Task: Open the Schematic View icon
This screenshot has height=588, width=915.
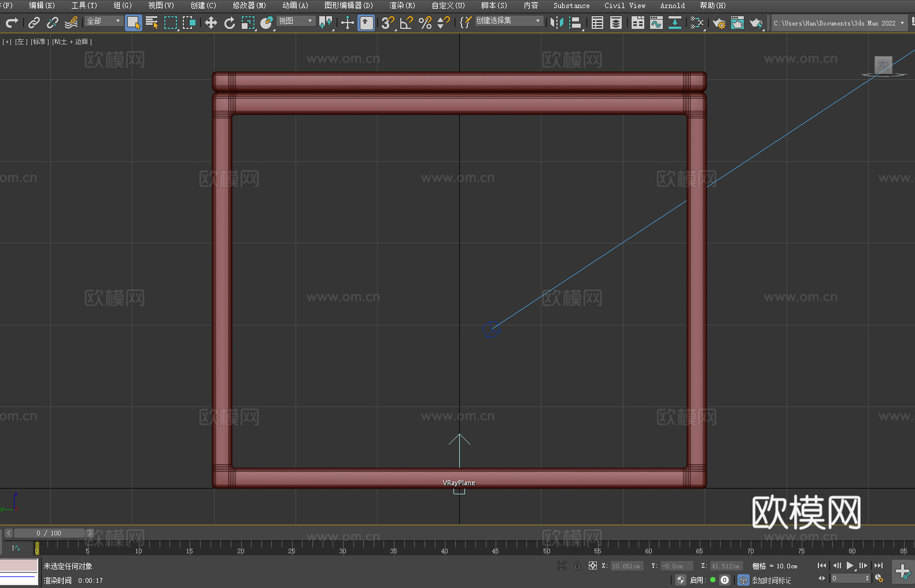Action: pyautogui.click(x=675, y=23)
